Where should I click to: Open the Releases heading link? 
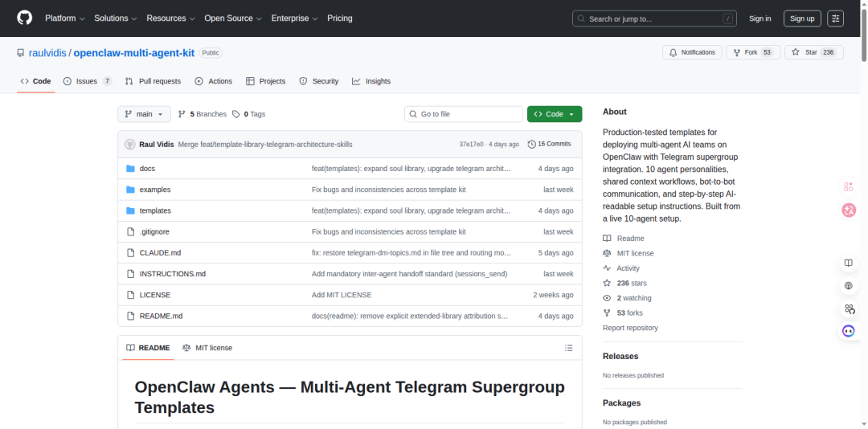point(620,356)
